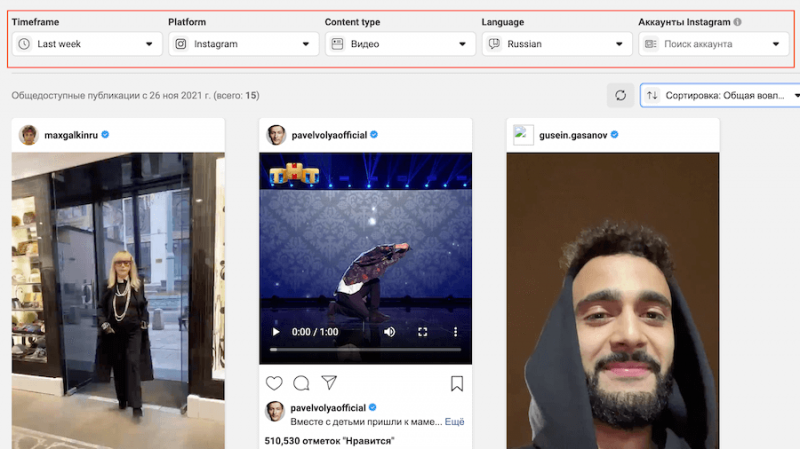Mute the video with speaker icon

tap(389, 331)
